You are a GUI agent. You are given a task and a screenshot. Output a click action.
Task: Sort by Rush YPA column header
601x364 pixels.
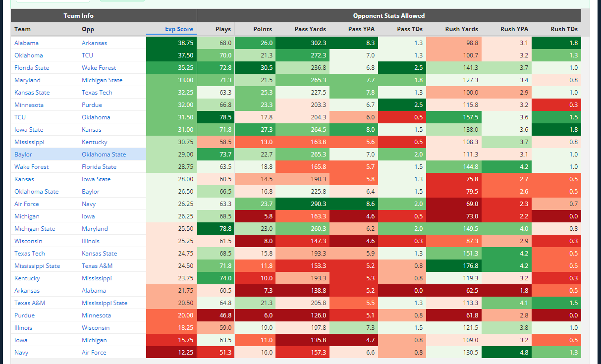506,29
